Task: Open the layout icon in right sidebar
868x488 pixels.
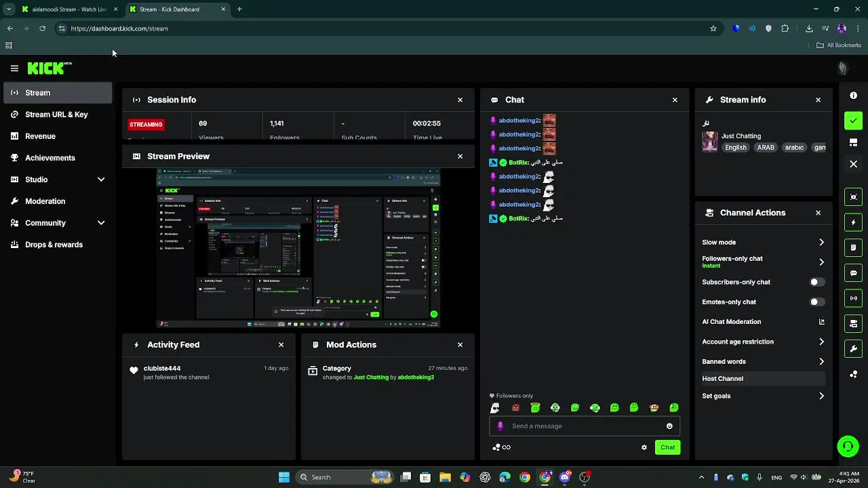Action: click(x=853, y=142)
